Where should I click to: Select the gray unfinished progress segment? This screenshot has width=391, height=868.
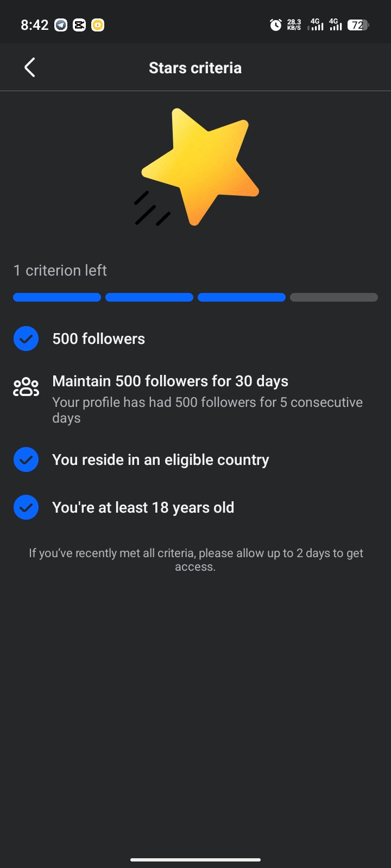tap(334, 297)
